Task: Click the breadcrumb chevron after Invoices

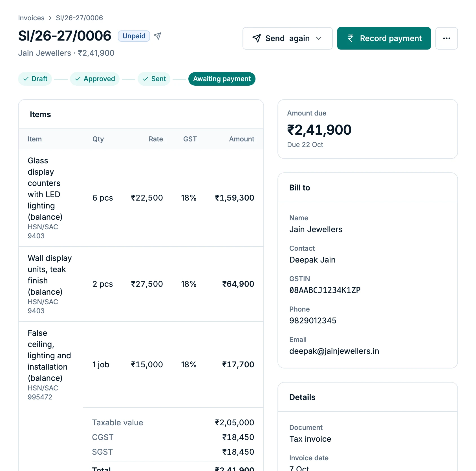Action: click(50, 18)
